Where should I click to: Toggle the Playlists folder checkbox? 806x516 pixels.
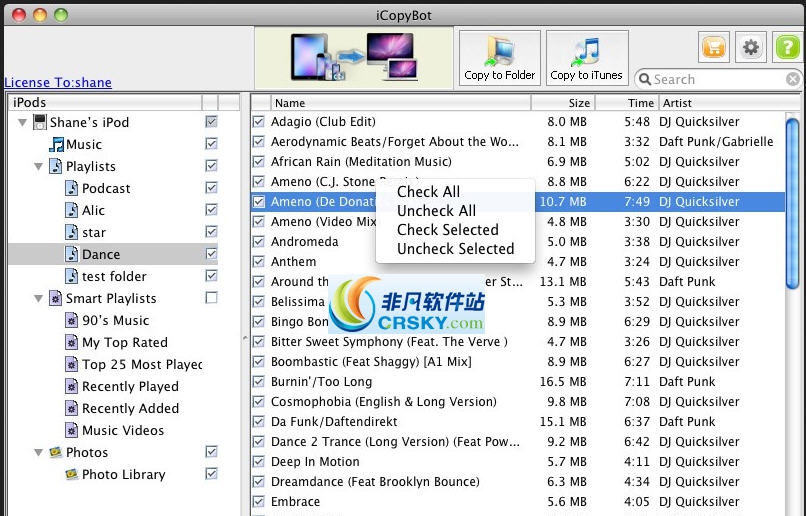(211, 165)
